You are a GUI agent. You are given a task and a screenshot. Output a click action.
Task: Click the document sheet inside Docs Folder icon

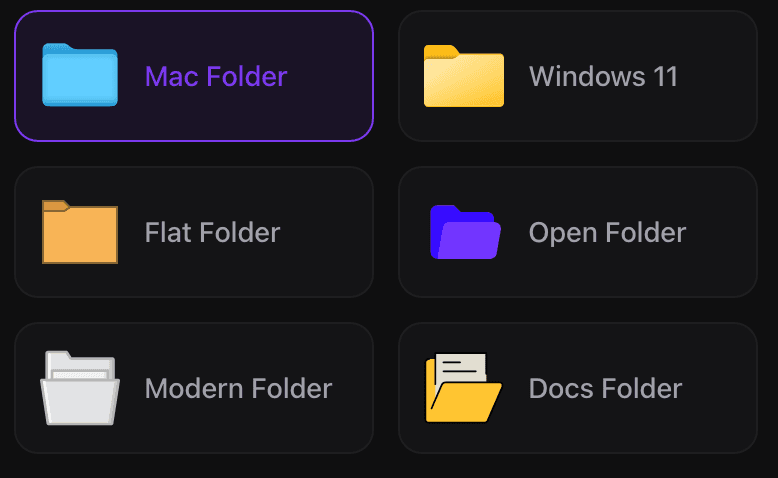[461, 365]
